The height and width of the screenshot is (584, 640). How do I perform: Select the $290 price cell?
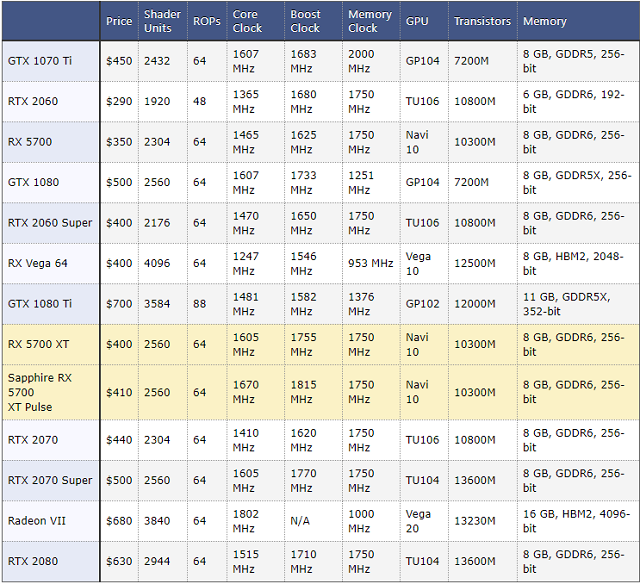pos(119,101)
